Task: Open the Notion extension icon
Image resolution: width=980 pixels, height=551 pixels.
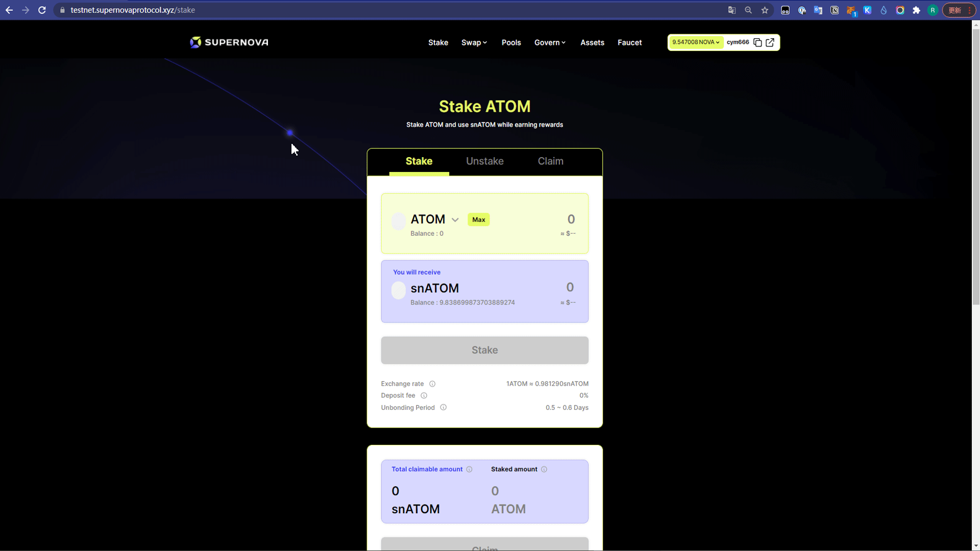Action: (x=835, y=10)
